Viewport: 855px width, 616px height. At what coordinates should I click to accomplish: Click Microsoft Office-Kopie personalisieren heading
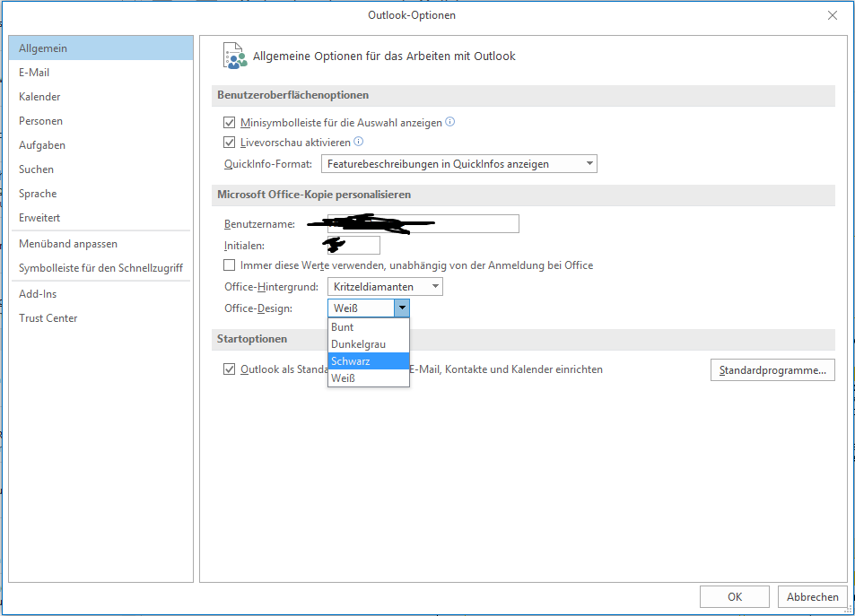314,195
